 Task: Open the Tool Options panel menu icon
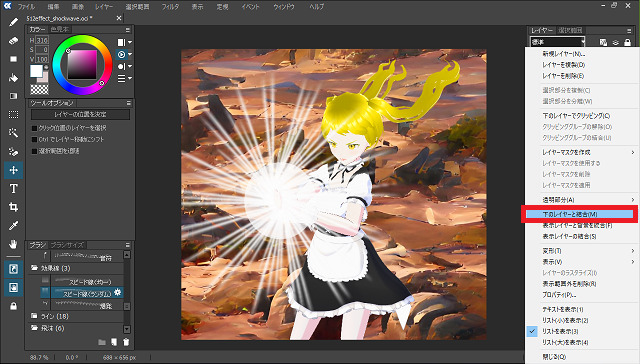click(x=128, y=103)
